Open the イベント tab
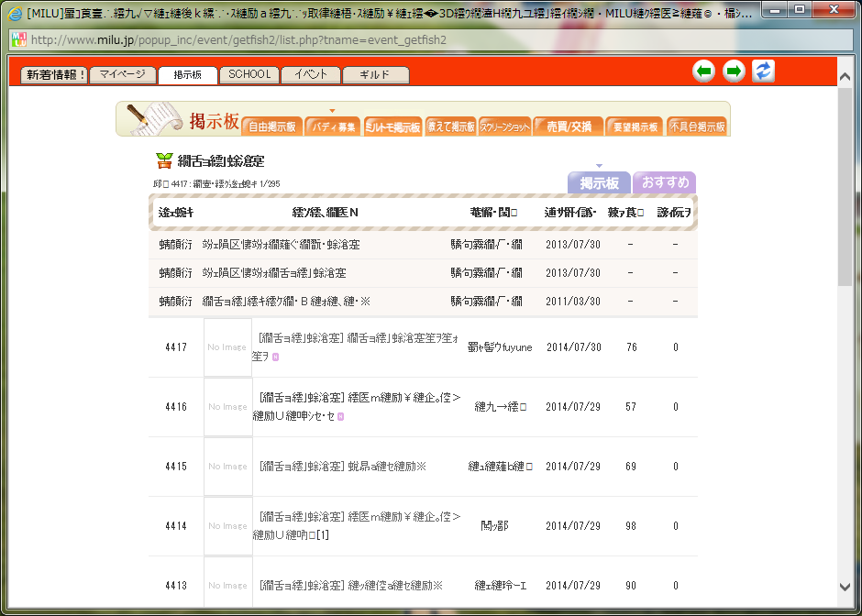The width and height of the screenshot is (862, 616). [311, 75]
